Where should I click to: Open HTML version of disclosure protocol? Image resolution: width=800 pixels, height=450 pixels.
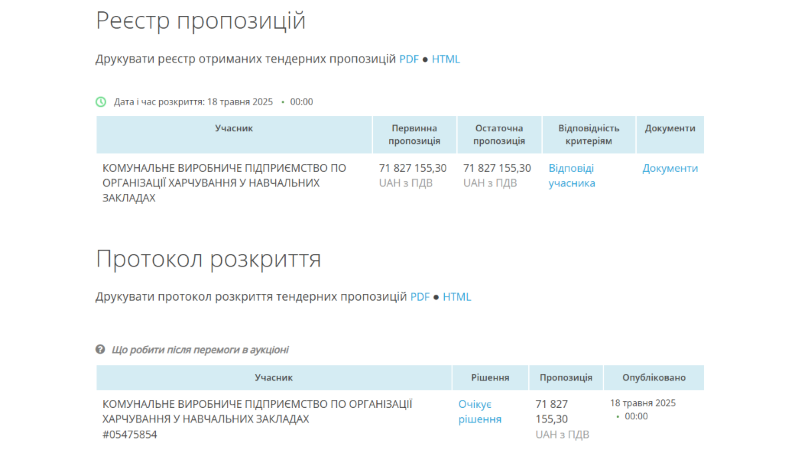[x=457, y=297]
